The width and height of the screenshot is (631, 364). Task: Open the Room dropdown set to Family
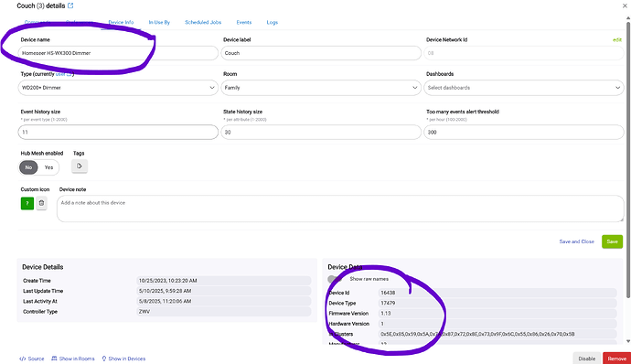pyautogui.click(x=321, y=88)
